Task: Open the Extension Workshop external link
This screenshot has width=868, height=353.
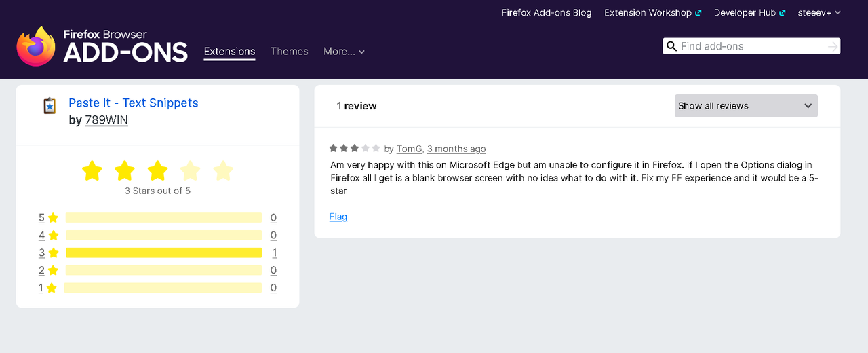Action: 653,12
